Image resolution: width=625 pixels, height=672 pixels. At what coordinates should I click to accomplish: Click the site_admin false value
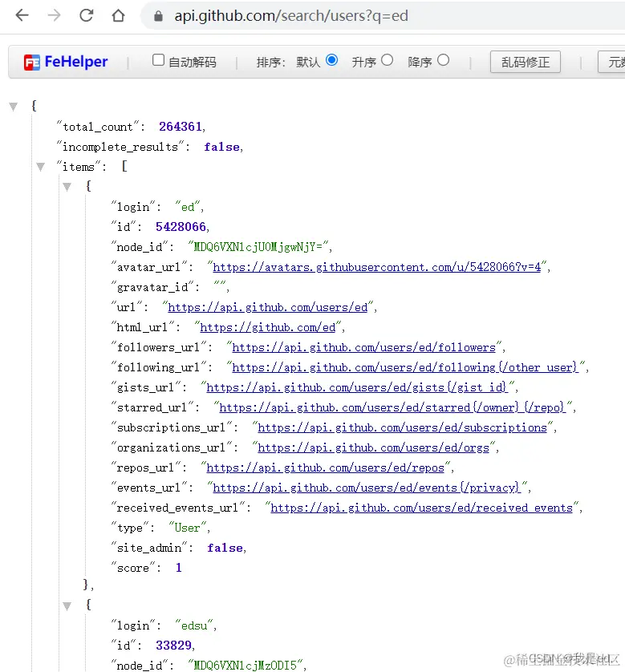pyautogui.click(x=225, y=549)
